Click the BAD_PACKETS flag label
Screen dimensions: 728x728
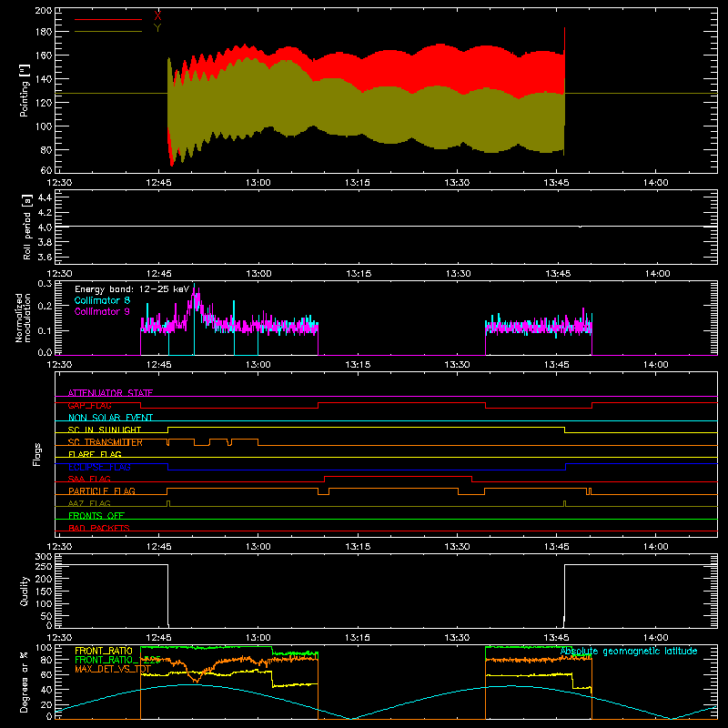click(x=99, y=528)
